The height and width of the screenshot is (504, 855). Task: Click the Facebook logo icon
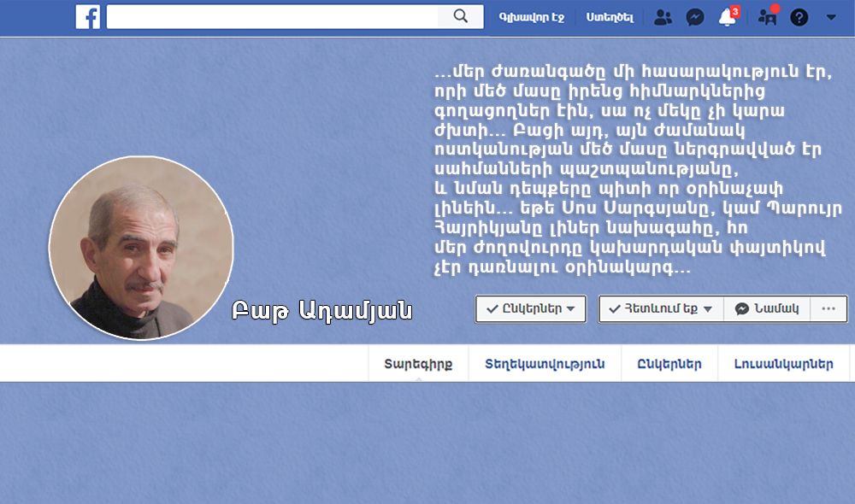coord(88,17)
